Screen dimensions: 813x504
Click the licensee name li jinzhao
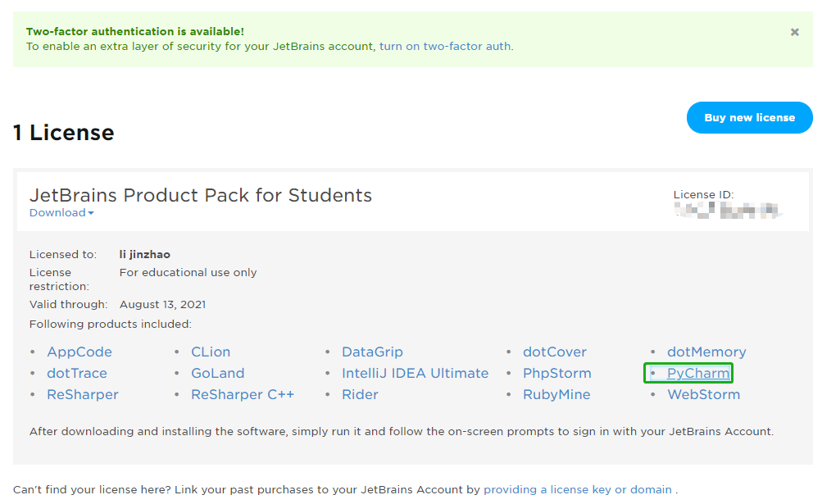tap(145, 254)
